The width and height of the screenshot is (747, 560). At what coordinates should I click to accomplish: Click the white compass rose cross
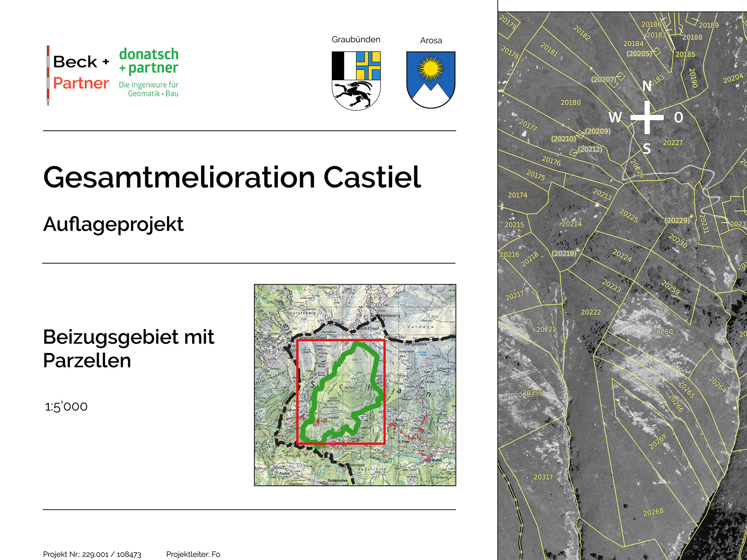[x=647, y=117]
